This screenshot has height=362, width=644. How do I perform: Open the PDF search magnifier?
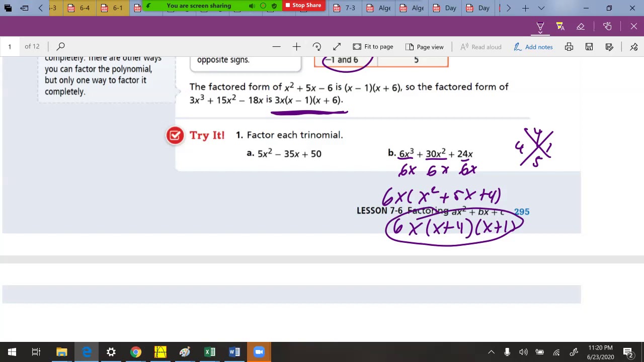coord(60,47)
